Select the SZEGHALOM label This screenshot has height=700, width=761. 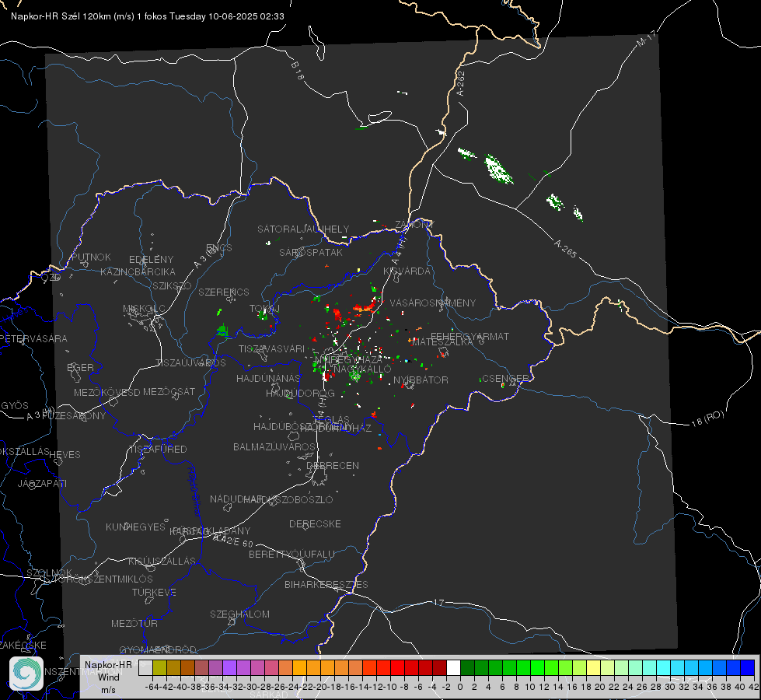click(239, 614)
